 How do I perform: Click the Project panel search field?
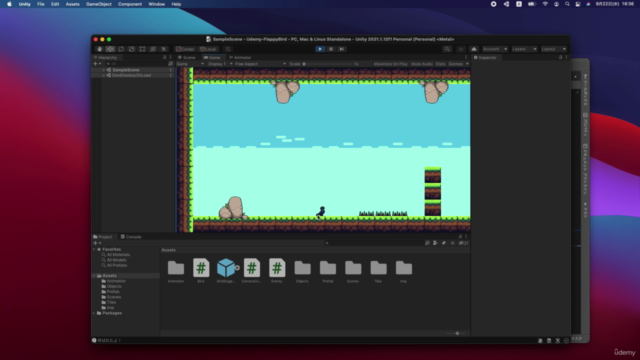click(x=373, y=243)
